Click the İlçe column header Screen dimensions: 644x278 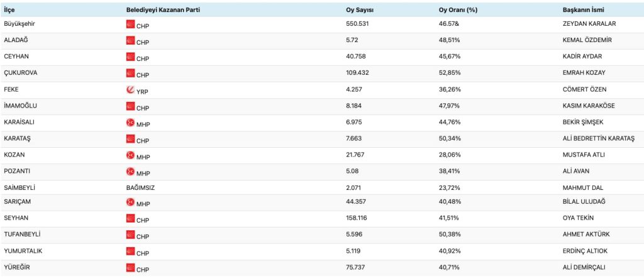(x=10, y=10)
